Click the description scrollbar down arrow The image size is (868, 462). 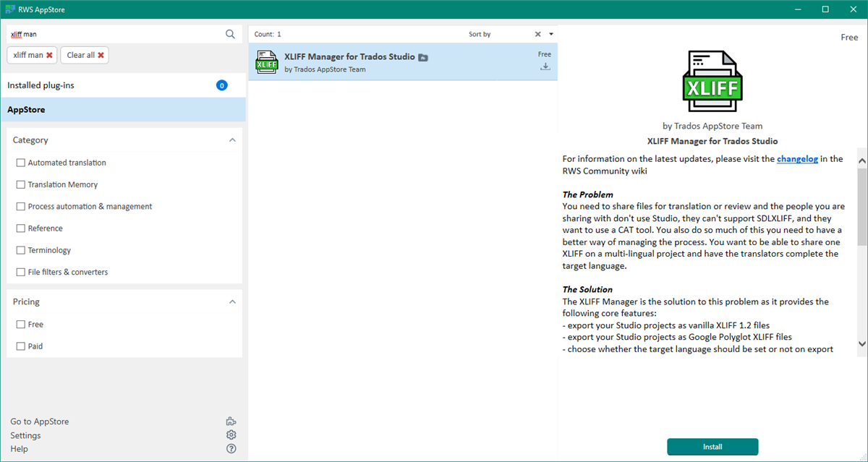[862, 343]
